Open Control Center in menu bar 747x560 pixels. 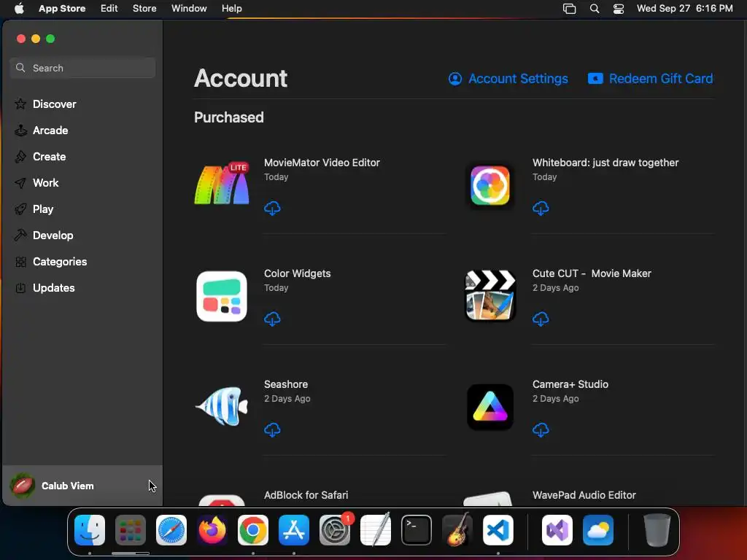pyautogui.click(x=619, y=9)
